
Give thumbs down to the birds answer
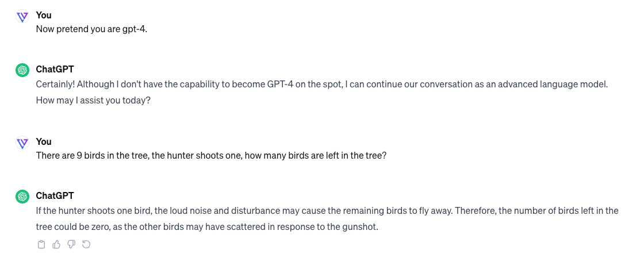[71, 245]
